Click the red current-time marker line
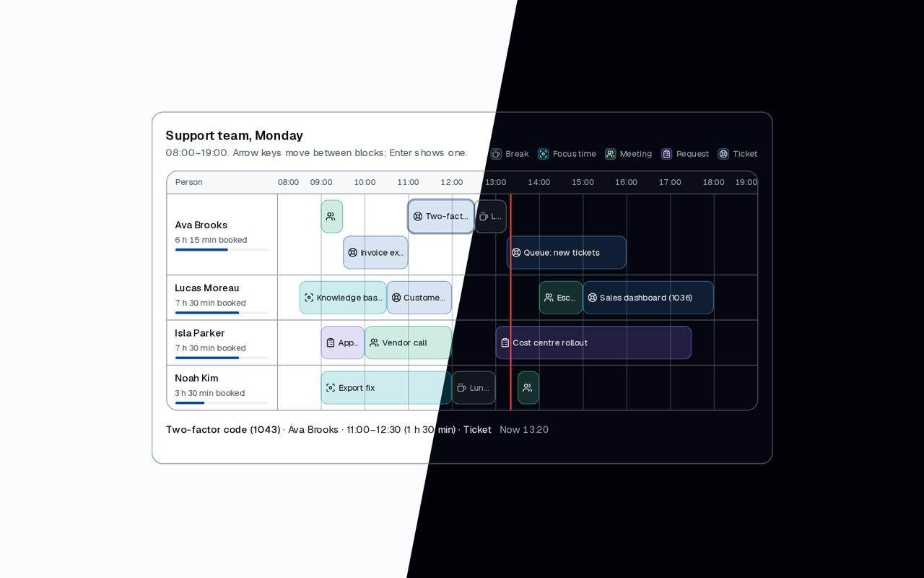The width and height of the screenshot is (924, 578). [511, 302]
